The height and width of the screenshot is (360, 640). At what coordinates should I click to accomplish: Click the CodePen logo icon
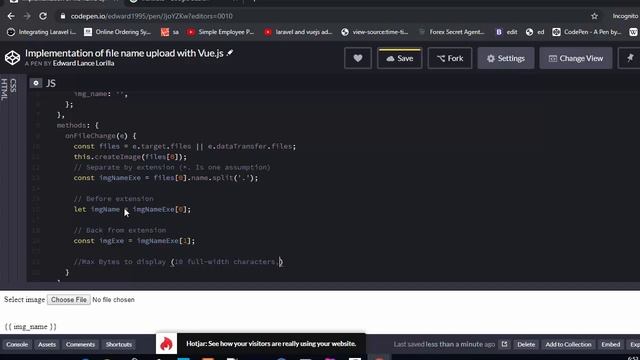[x=12, y=58]
